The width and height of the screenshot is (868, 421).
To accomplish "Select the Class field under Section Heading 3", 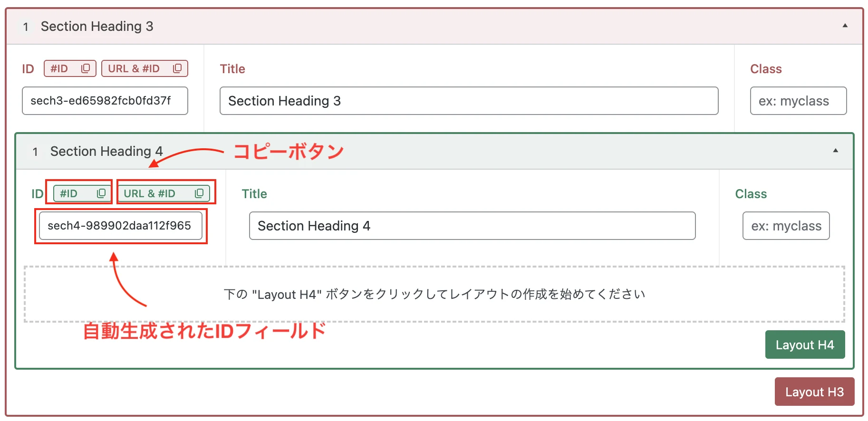I will 798,101.
